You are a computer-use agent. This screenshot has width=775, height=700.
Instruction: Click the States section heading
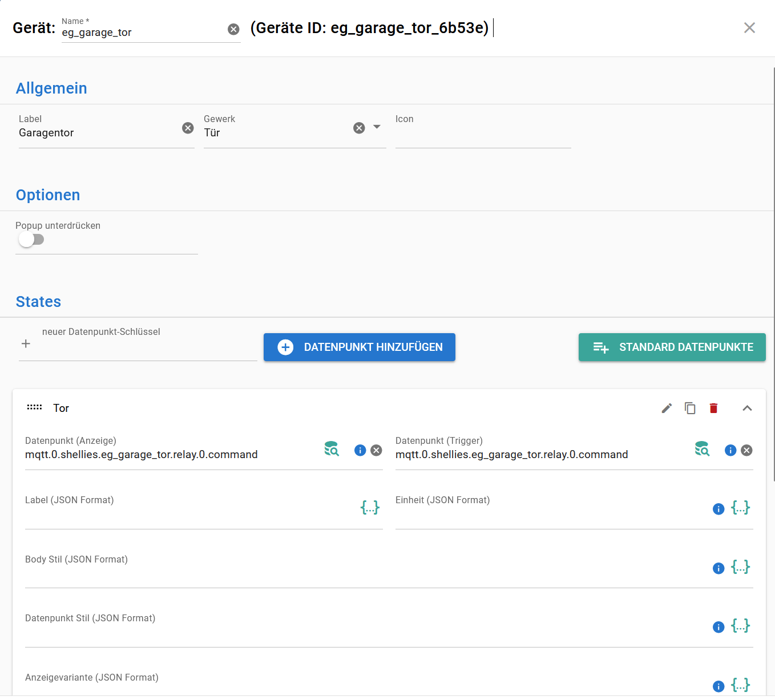(x=38, y=302)
